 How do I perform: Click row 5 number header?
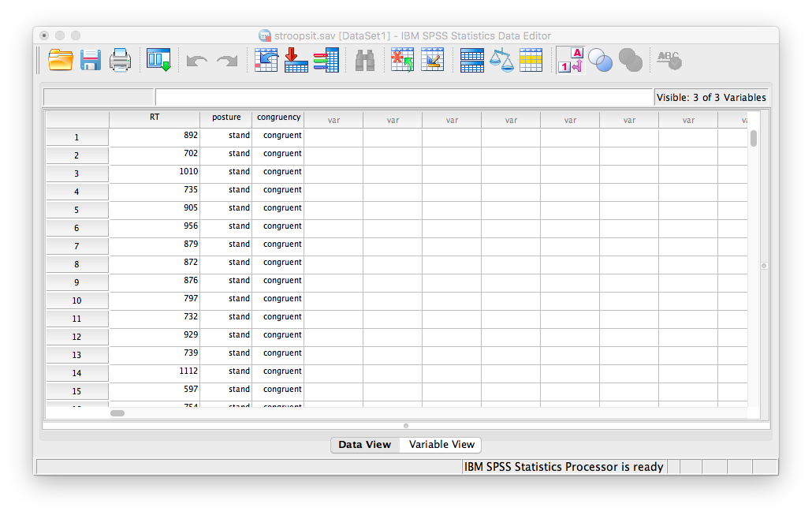76,210
